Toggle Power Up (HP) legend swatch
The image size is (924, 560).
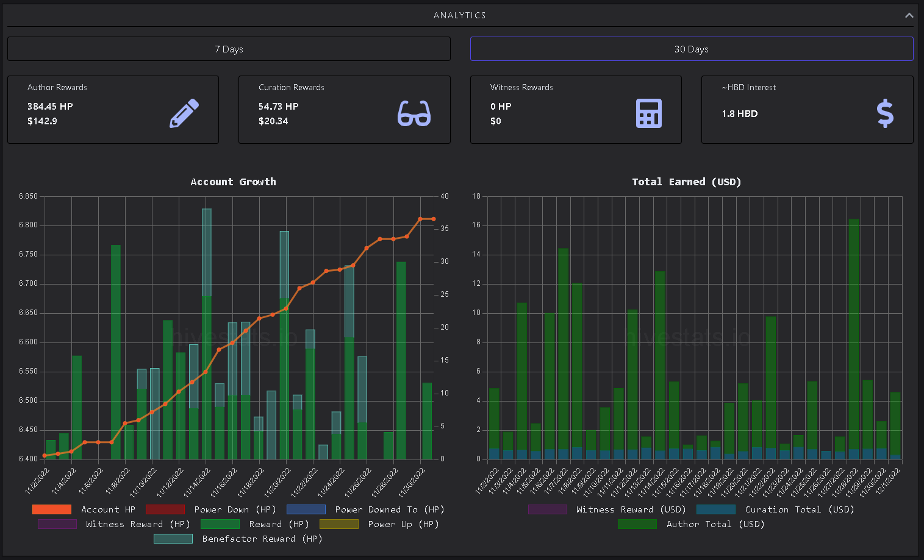coord(339,524)
